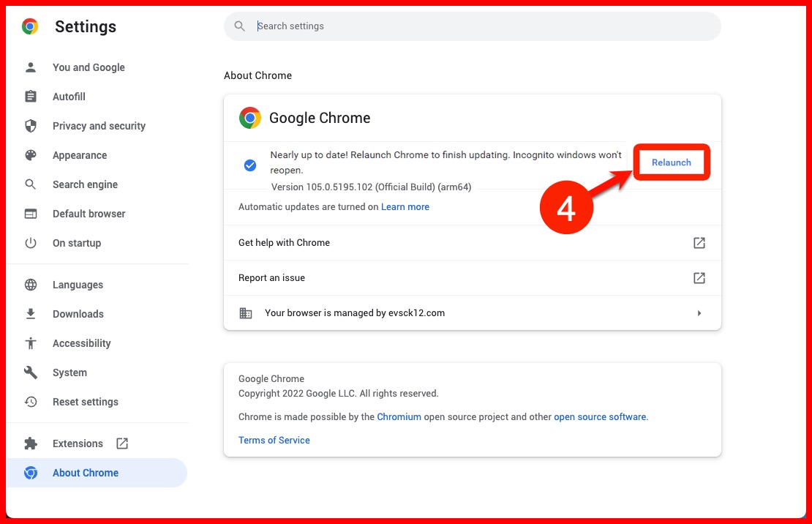
Task: Click the System wrench icon
Action: tap(31, 373)
